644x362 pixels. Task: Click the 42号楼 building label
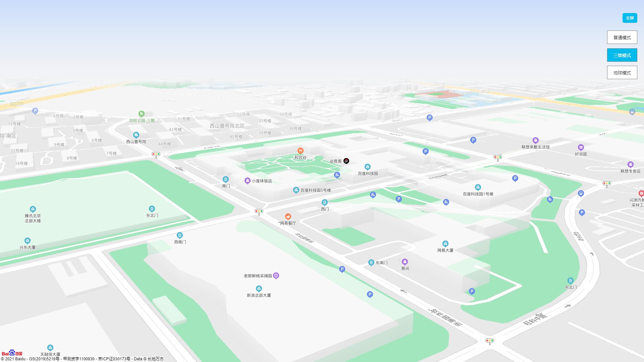coord(175,130)
